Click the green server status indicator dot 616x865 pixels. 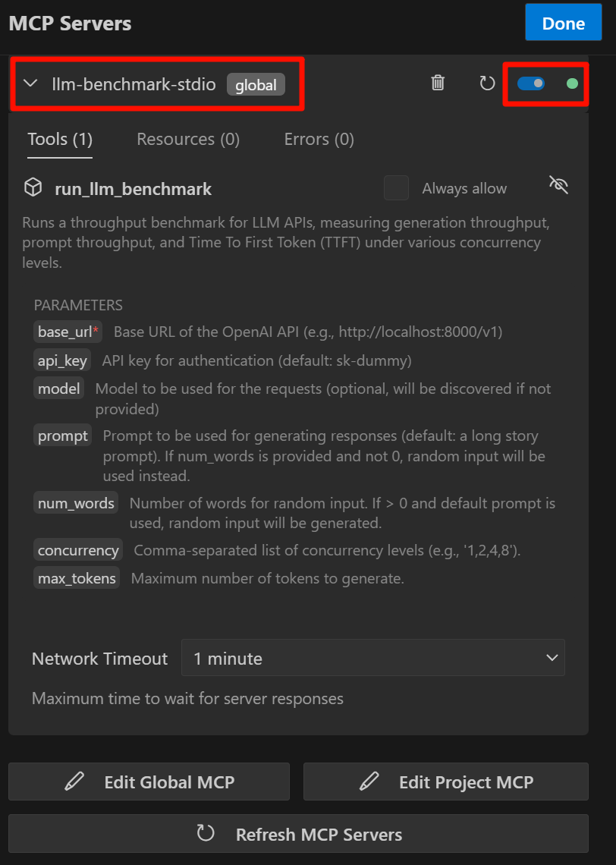(x=573, y=83)
